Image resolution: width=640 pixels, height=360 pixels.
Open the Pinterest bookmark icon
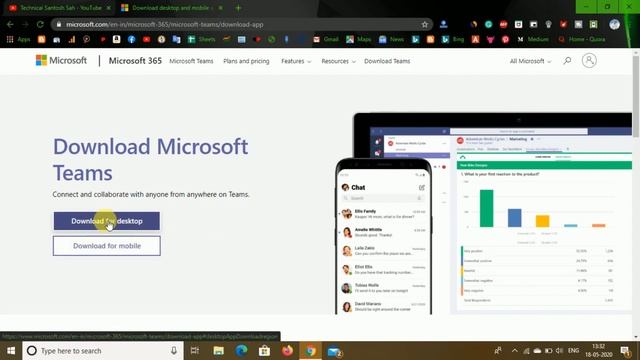tap(505, 39)
